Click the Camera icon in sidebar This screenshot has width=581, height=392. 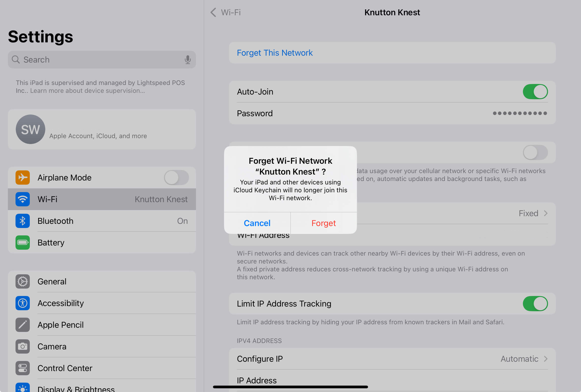22,346
